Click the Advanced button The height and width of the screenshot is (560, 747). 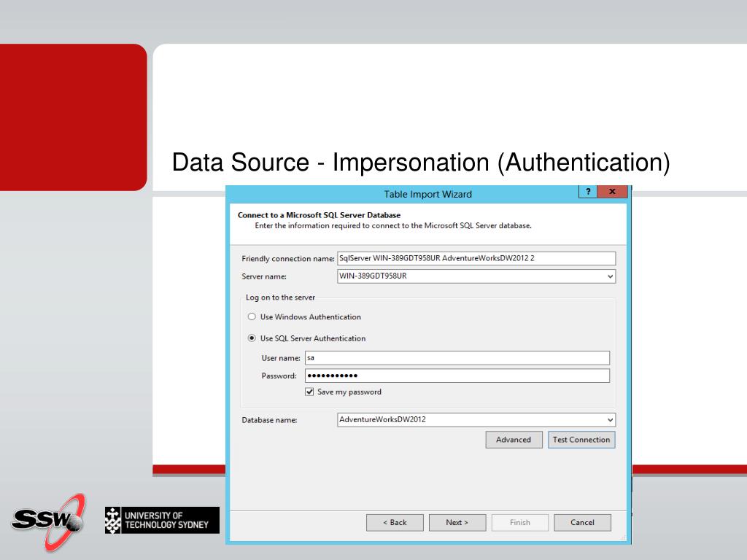(514, 440)
